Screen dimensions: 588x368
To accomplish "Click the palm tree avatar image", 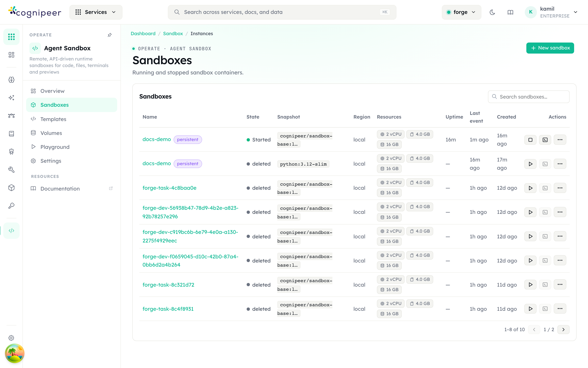I will (x=14, y=353).
